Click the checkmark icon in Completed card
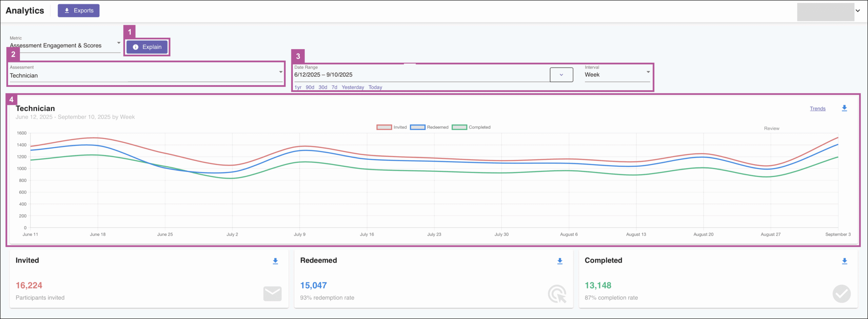The height and width of the screenshot is (319, 868). 842,294
